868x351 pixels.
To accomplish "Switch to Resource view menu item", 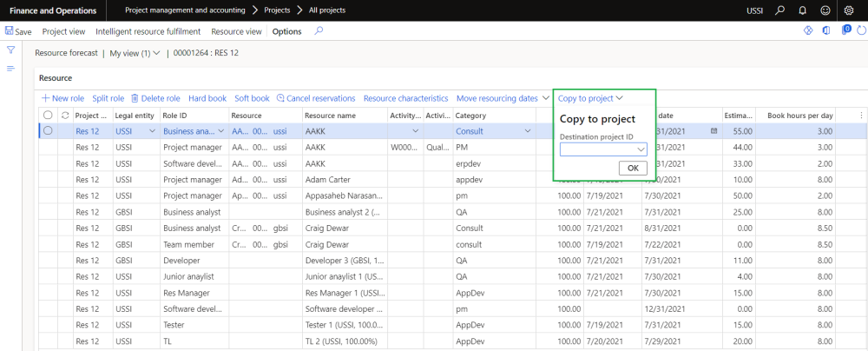I will (x=236, y=31).
